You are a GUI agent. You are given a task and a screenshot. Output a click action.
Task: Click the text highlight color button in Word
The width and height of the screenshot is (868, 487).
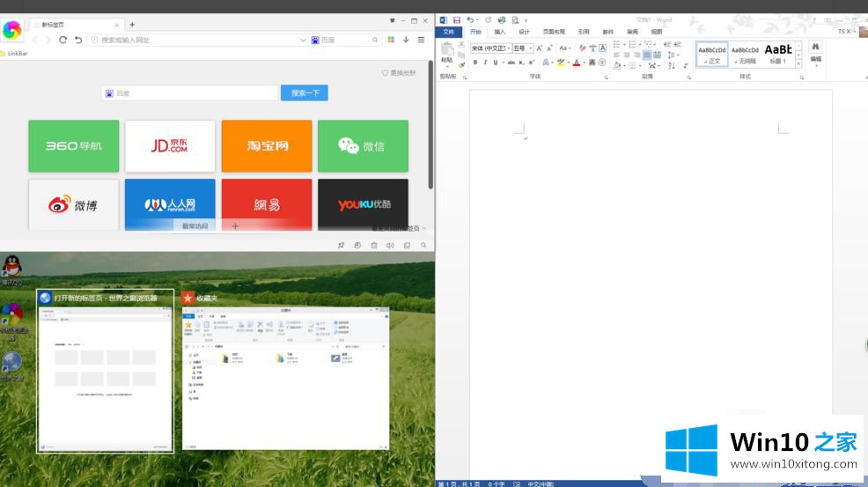pos(561,63)
